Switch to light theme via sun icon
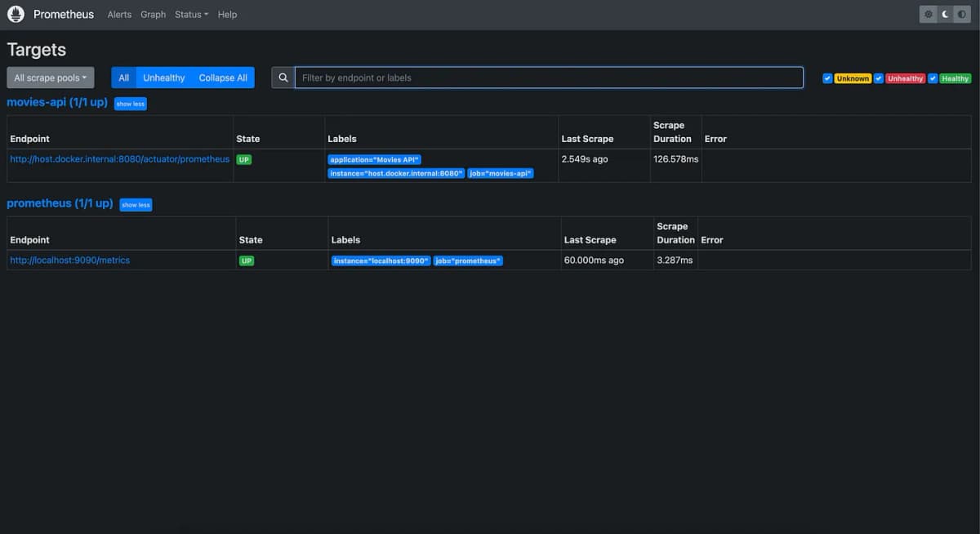Image resolution: width=980 pixels, height=534 pixels. [929, 14]
